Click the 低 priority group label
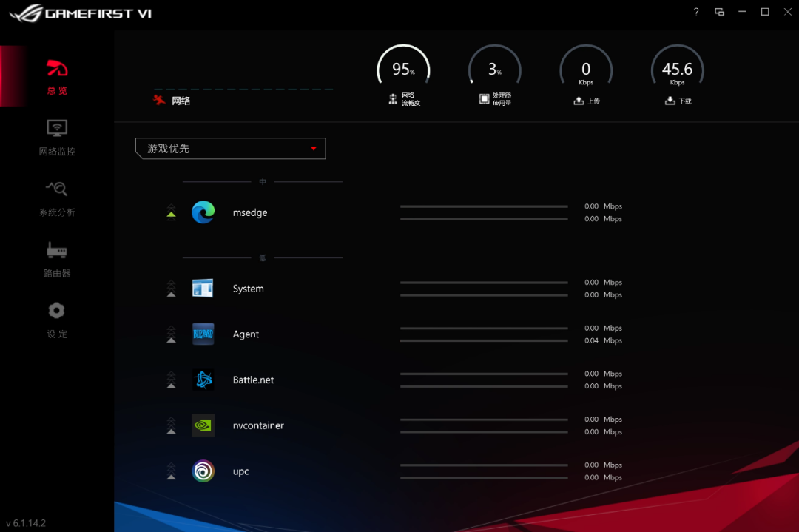 [x=263, y=257]
